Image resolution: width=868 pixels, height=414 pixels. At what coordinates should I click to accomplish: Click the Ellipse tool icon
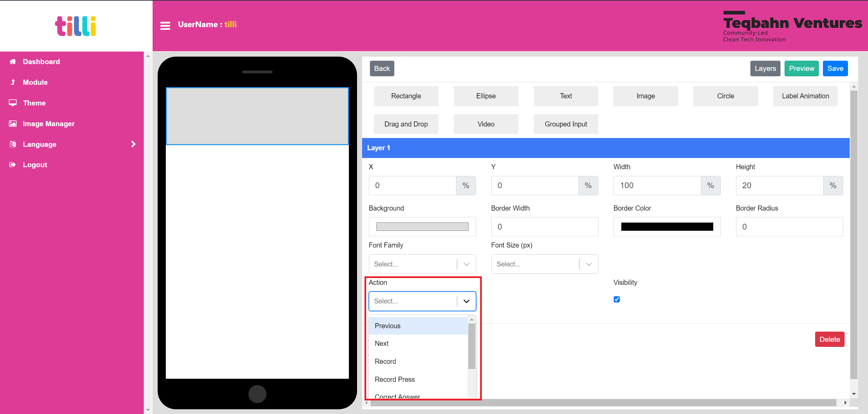click(x=486, y=95)
